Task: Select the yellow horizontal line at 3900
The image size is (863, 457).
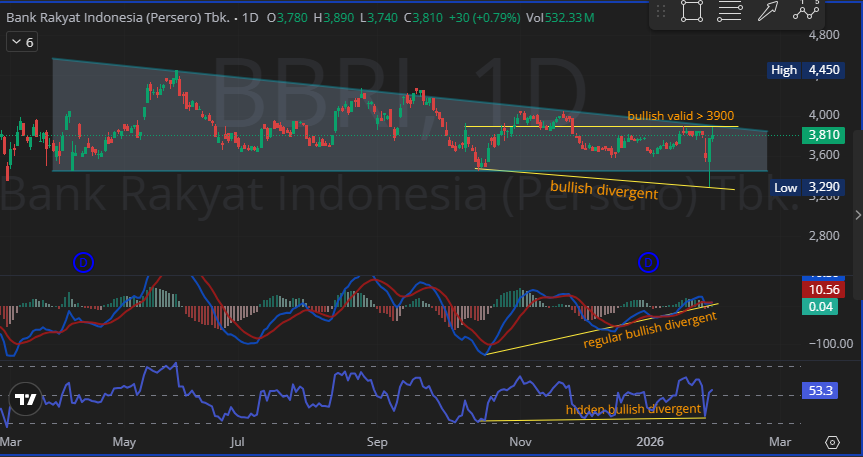Action: [x=602, y=127]
